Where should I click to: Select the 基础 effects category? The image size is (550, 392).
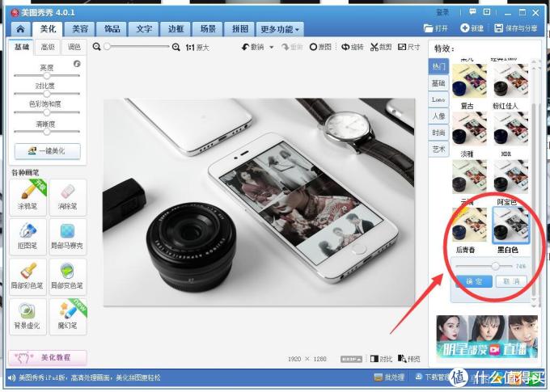[438, 83]
